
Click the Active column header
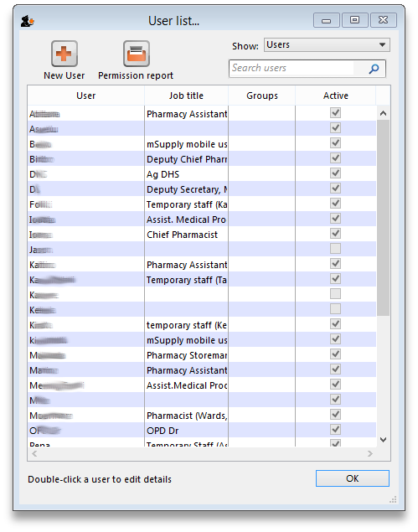click(x=336, y=96)
